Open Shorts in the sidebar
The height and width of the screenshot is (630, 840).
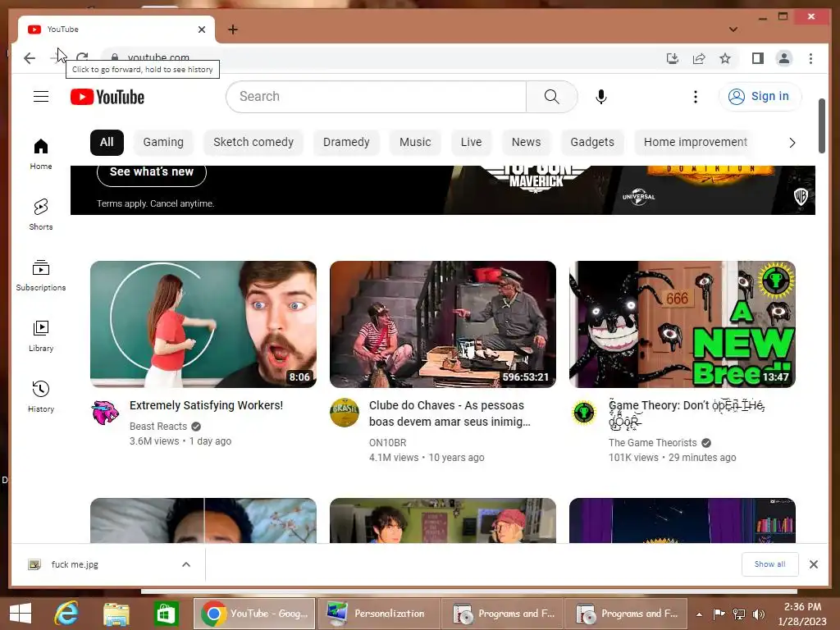tap(41, 215)
